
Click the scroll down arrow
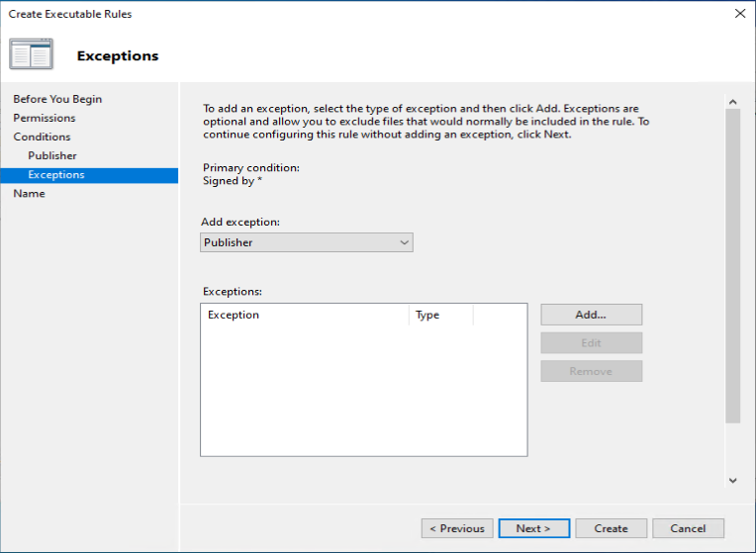tap(733, 480)
